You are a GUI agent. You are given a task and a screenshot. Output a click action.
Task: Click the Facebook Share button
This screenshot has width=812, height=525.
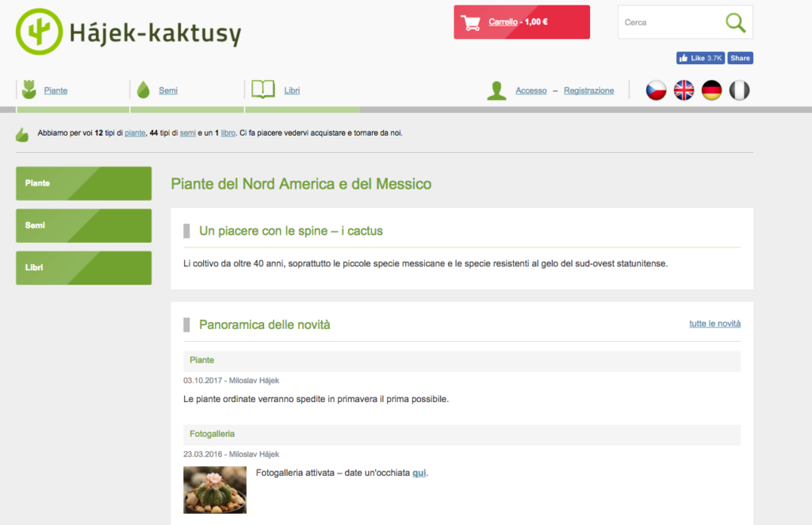(x=740, y=58)
